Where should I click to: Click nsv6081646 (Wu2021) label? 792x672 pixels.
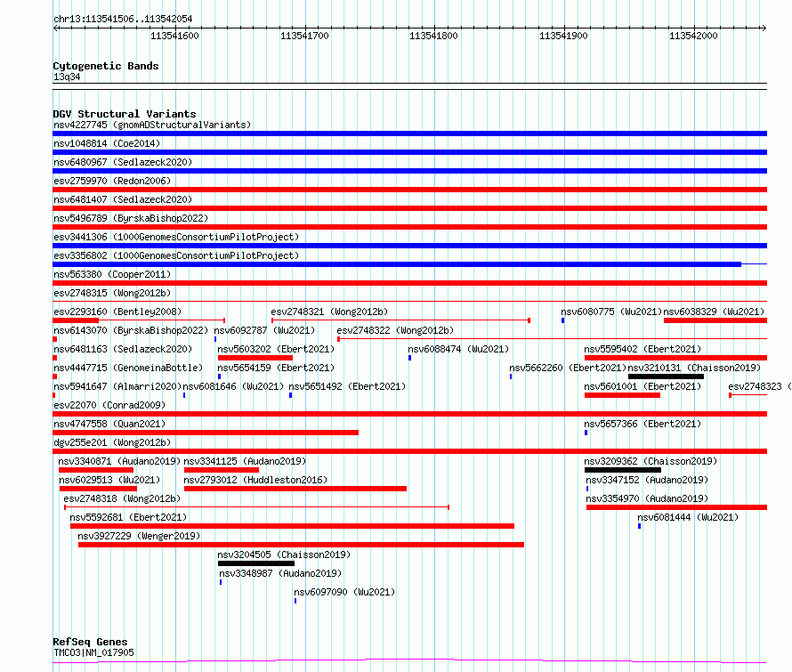click(x=233, y=386)
